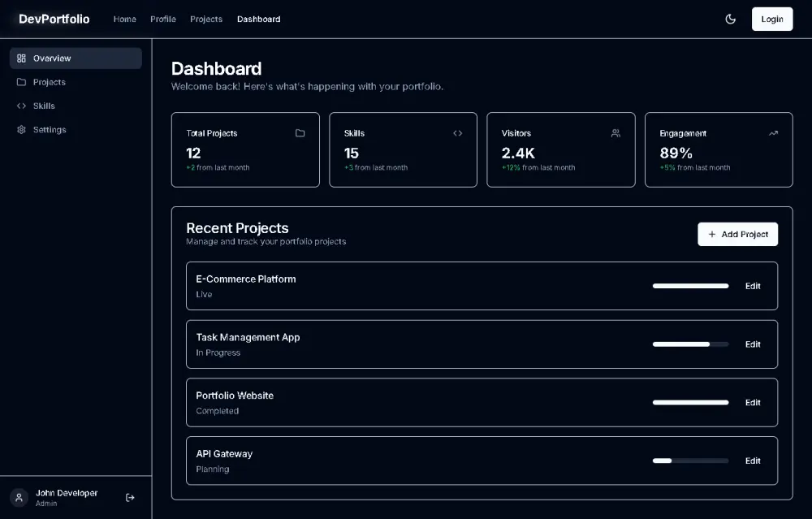This screenshot has width=812, height=519.
Task: Click the people icon on Visitors card
Action: tap(615, 133)
